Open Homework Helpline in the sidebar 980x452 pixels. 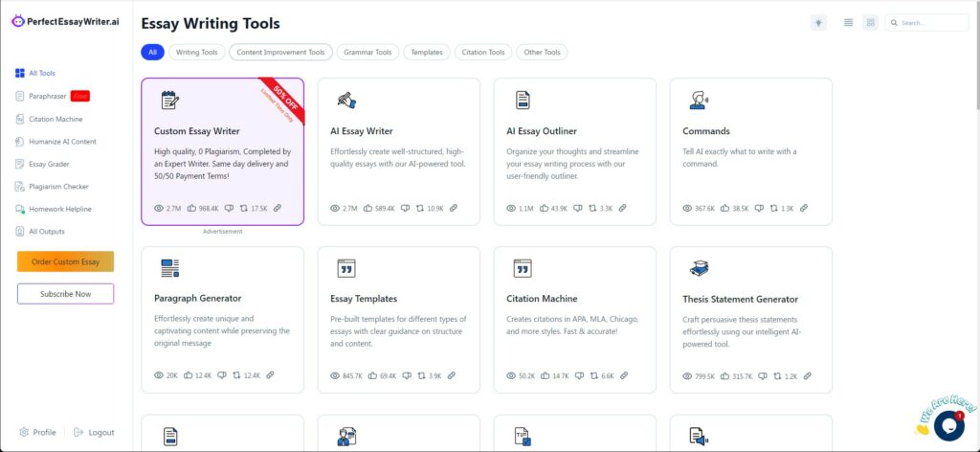pyautogui.click(x=52, y=209)
